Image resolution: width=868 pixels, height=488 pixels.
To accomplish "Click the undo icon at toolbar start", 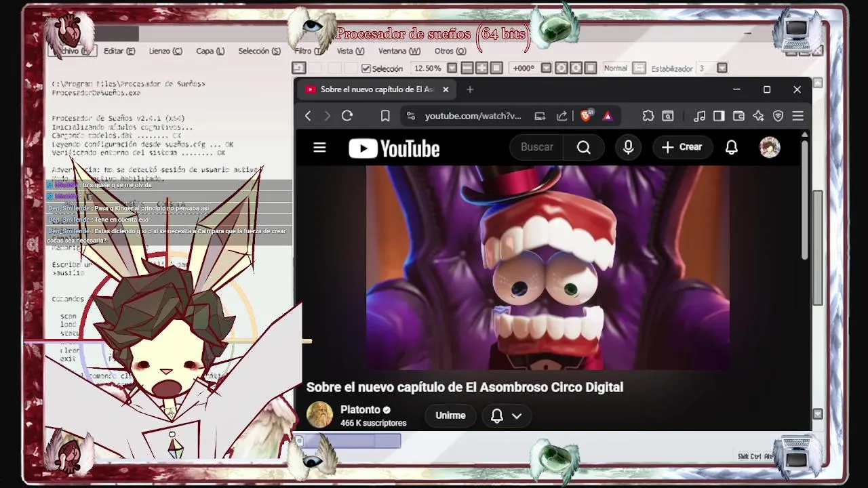I will click(x=299, y=68).
